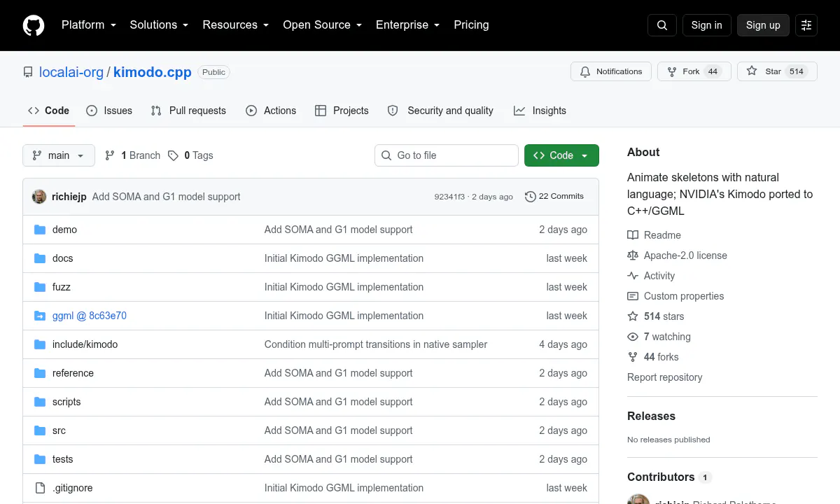Screen dimensions: 840x504
Task: Click the bell icon in Notifications
Action: pyautogui.click(x=585, y=71)
